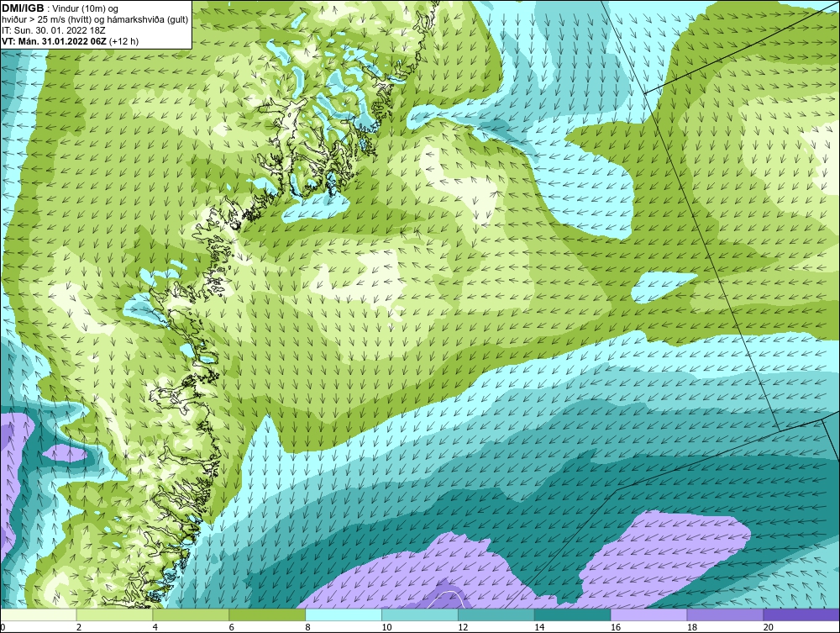This screenshot has height=633, width=840.
Task: Click the 2–4 m/s legend color swatch
Action: coord(114,615)
